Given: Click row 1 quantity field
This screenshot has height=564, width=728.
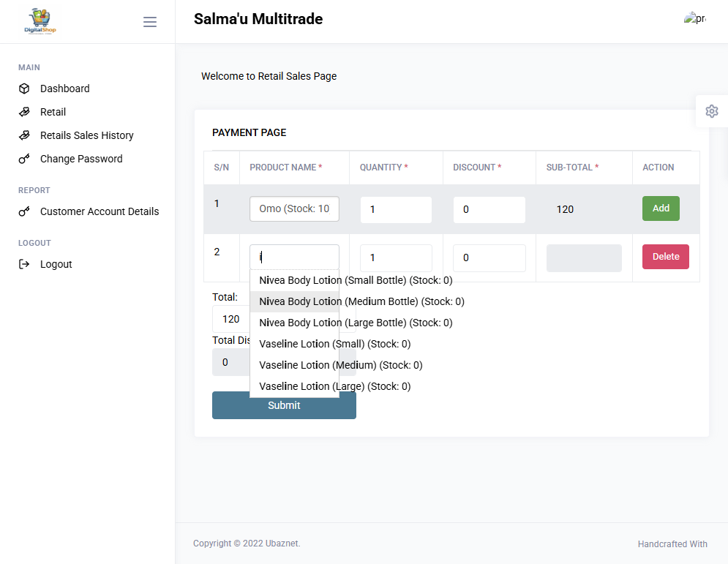Looking at the screenshot, I should (x=396, y=209).
